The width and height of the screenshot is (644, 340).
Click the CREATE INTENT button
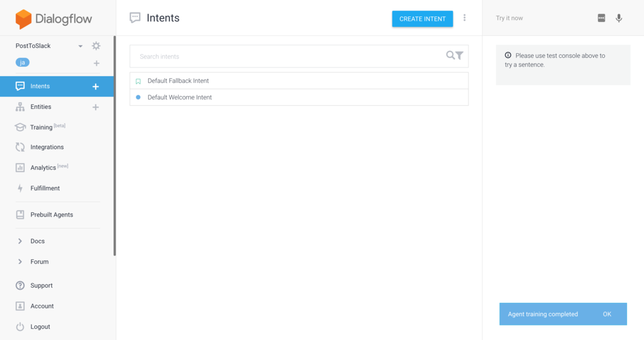[422, 19]
